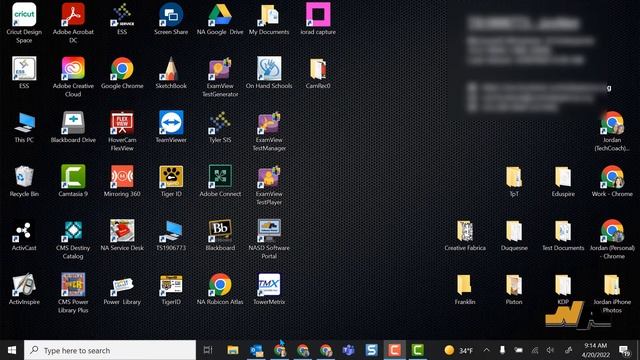The image size is (640, 360).
Task: Open the Jordan iPhone Photos folder
Action: (612, 293)
